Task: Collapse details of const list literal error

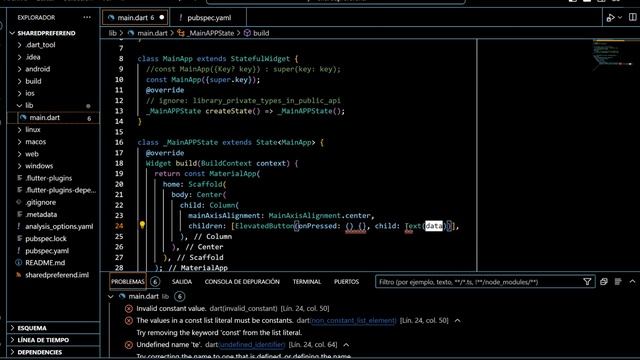Action: point(458,321)
